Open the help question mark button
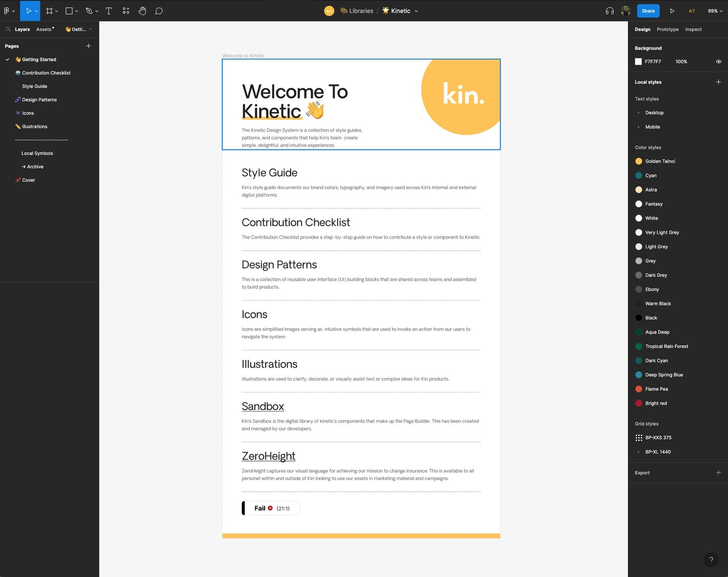728x577 pixels. (x=711, y=560)
